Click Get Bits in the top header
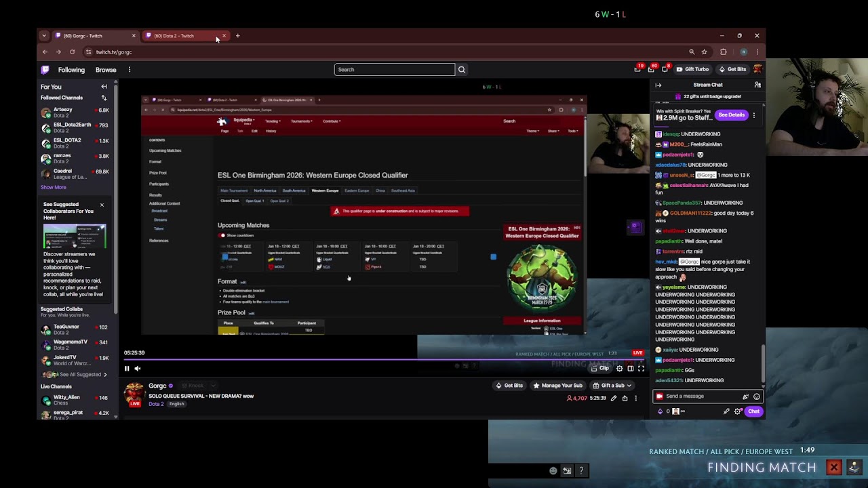The image size is (868, 488). pyautogui.click(x=732, y=69)
